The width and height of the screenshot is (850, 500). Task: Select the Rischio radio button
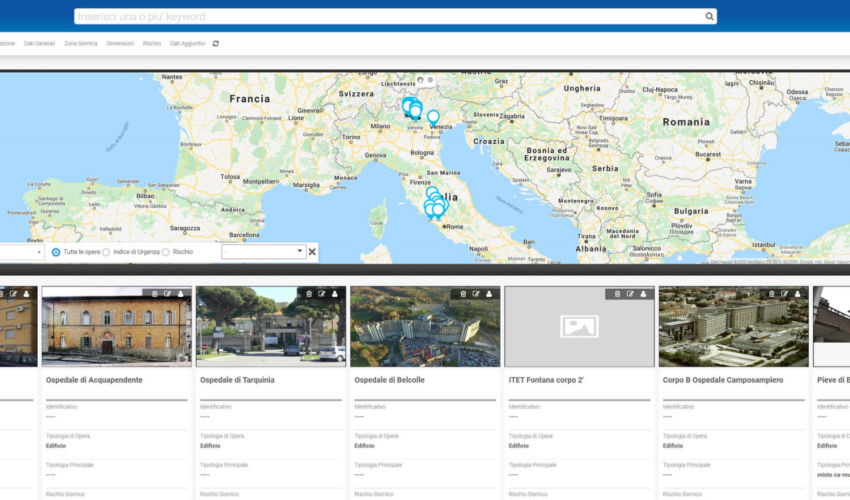click(x=166, y=252)
